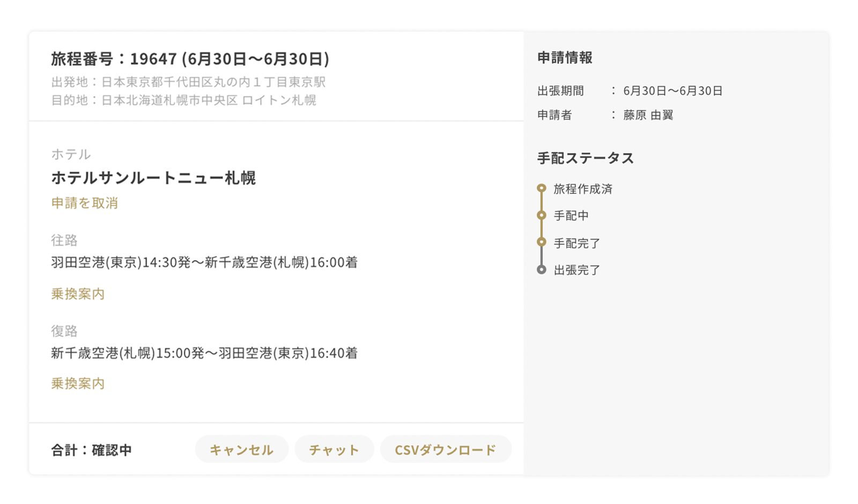858x504 pixels.
Task: Click the 手配中 status circle
Action: point(542,215)
